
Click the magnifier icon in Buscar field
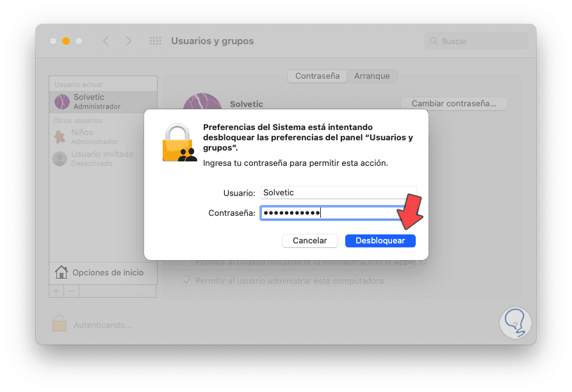434,41
